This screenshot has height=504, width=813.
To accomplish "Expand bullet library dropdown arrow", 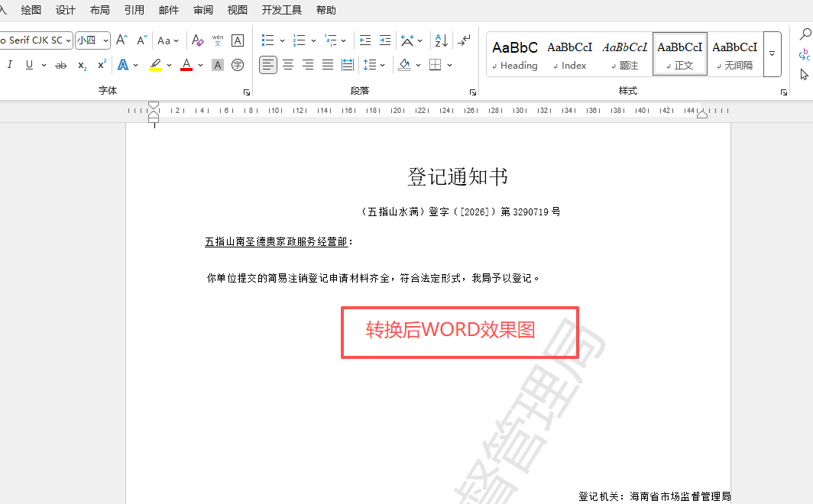I will [x=282, y=40].
